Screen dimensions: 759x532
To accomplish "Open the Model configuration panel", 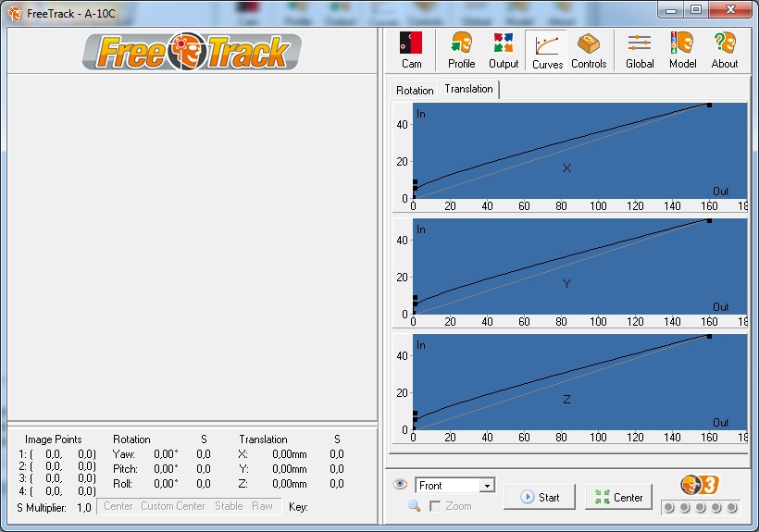I will click(682, 50).
